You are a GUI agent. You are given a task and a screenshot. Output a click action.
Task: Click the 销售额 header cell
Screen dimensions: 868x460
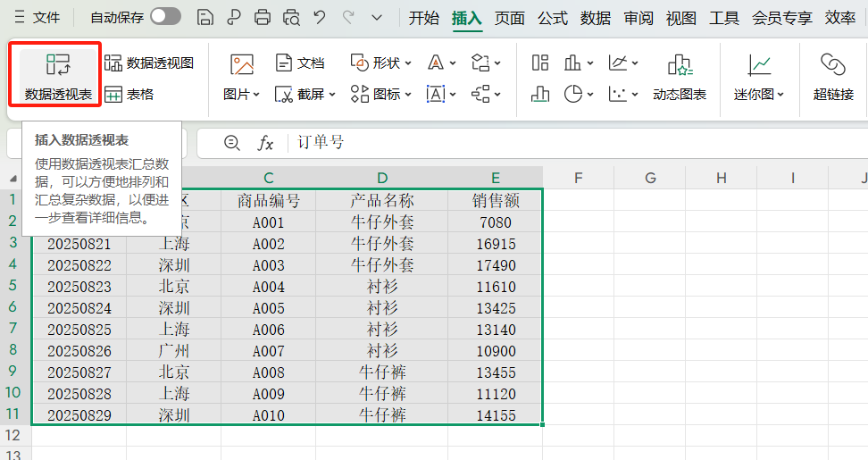496,200
